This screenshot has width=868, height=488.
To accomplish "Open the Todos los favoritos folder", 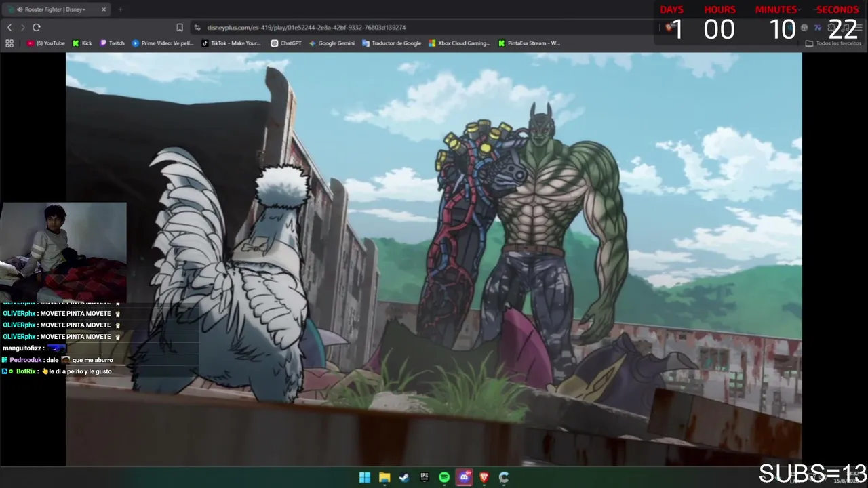I will click(833, 43).
